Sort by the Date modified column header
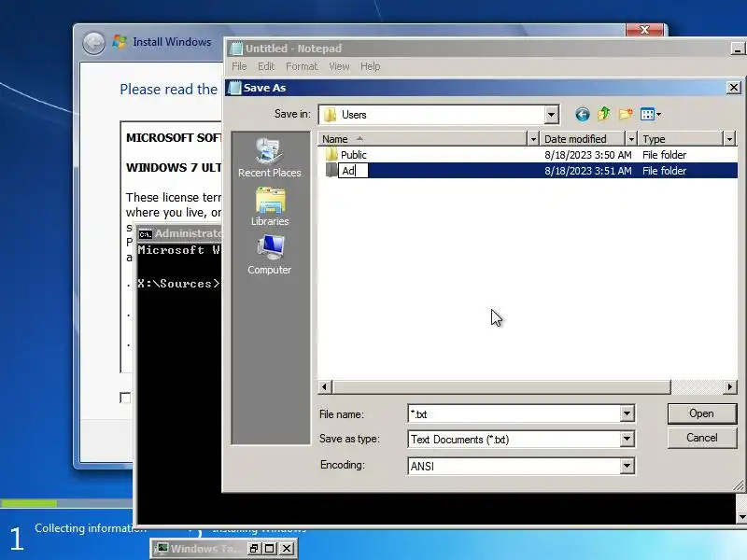747x560 pixels. click(583, 139)
